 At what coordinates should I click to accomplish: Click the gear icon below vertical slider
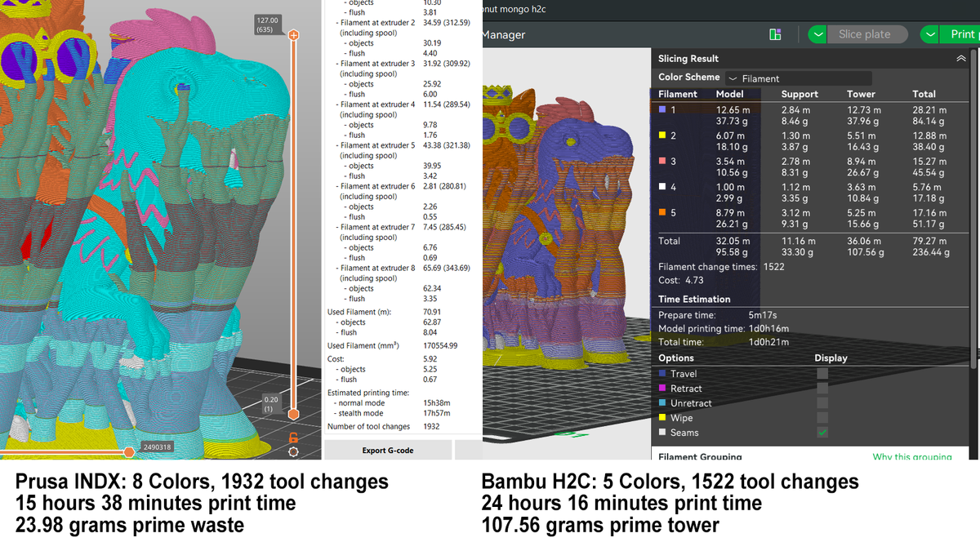(x=294, y=451)
